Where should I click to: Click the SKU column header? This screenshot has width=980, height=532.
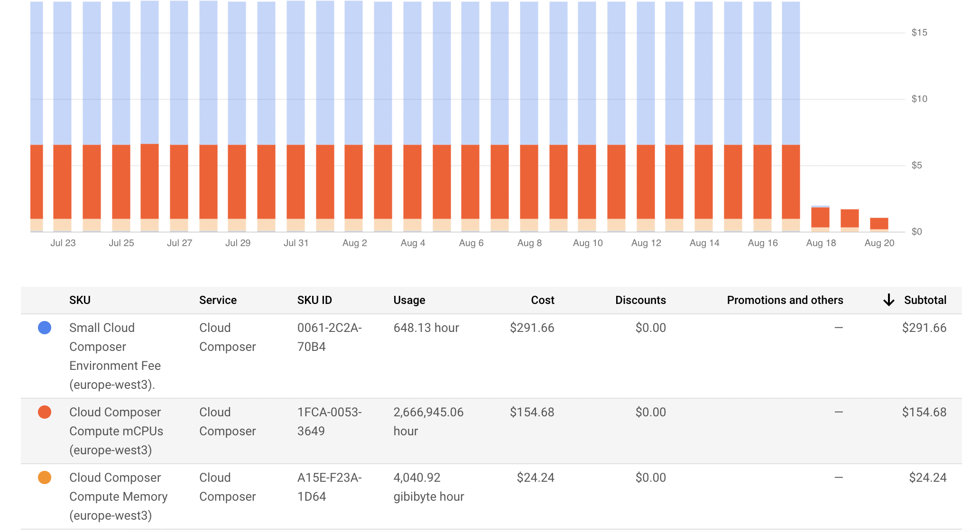80,300
